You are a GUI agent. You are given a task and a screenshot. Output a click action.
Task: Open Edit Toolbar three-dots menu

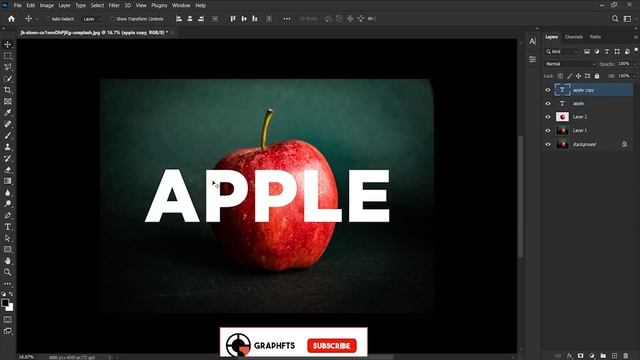click(x=7, y=283)
